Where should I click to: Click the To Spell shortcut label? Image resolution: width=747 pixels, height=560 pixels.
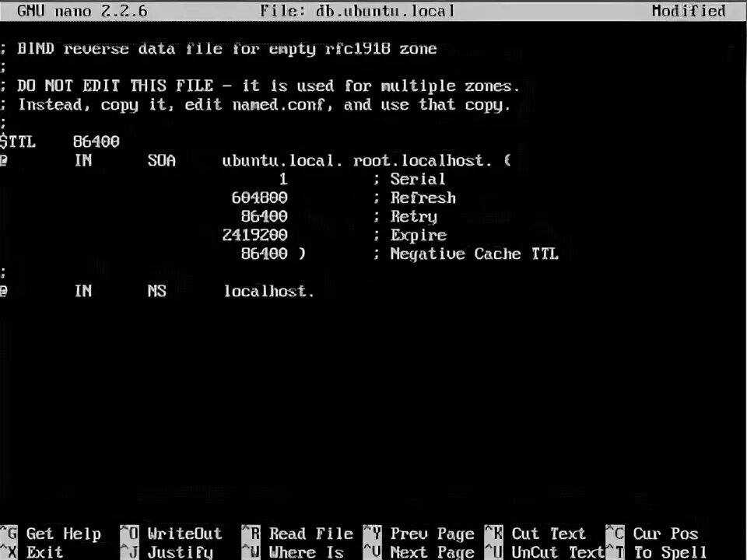(670, 552)
